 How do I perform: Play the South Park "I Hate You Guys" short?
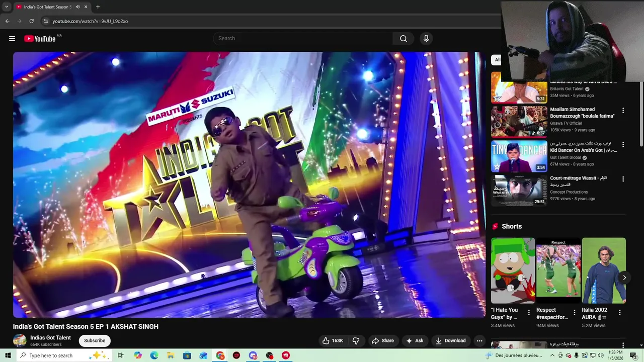coord(513,270)
